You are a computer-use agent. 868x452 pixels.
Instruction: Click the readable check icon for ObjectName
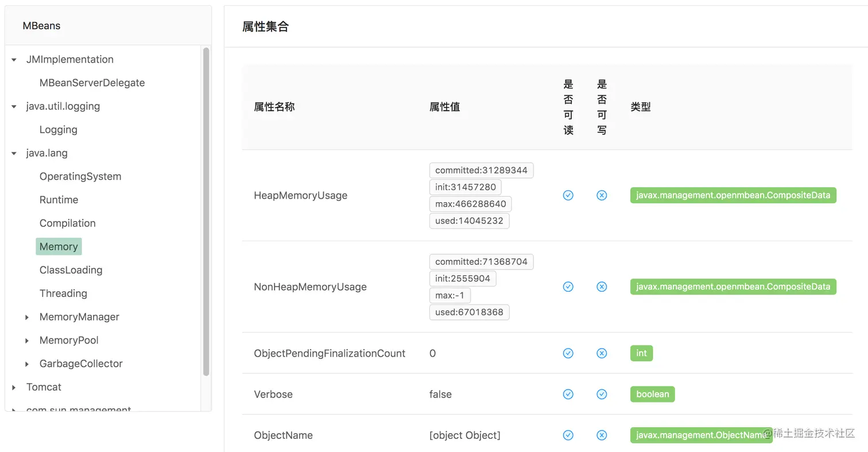(568, 435)
